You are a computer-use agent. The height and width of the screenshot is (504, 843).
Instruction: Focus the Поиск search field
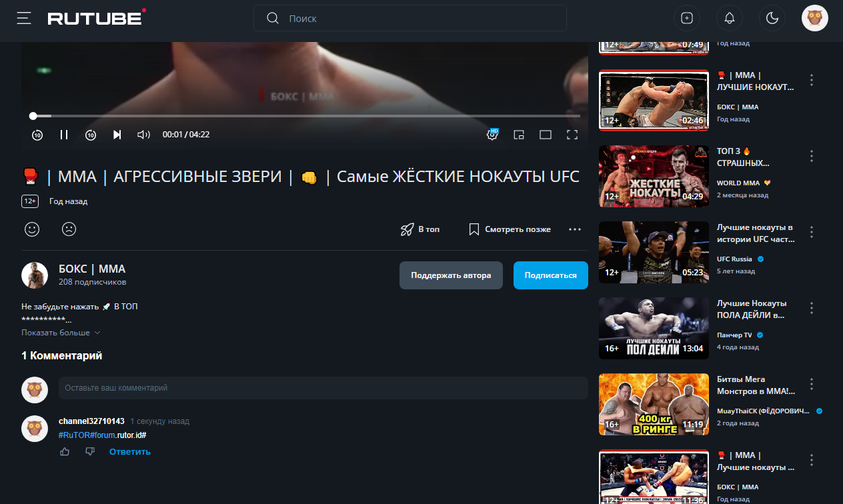pos(410,18)
